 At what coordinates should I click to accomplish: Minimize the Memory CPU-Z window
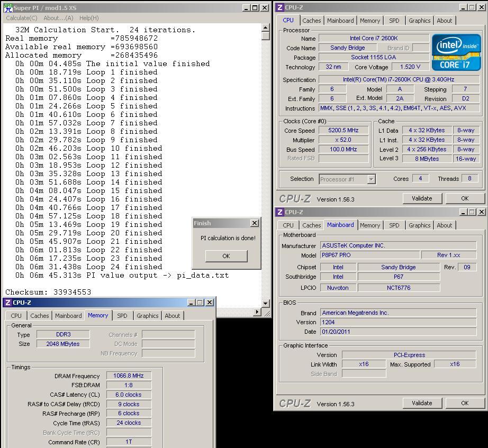[192, 303]
